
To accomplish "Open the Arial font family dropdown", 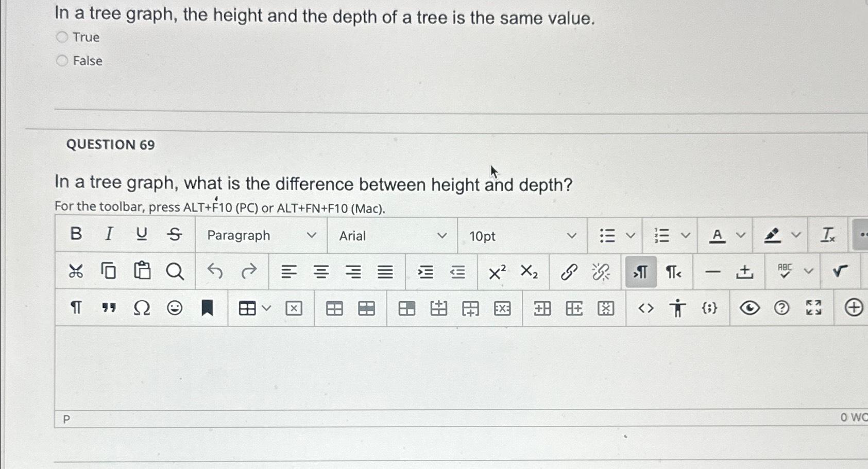I will (x=392, y=235).
